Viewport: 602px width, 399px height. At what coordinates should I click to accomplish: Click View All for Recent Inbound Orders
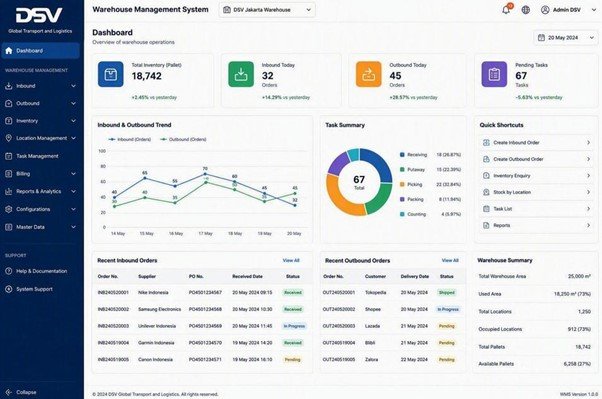click(x=291, y=260)
